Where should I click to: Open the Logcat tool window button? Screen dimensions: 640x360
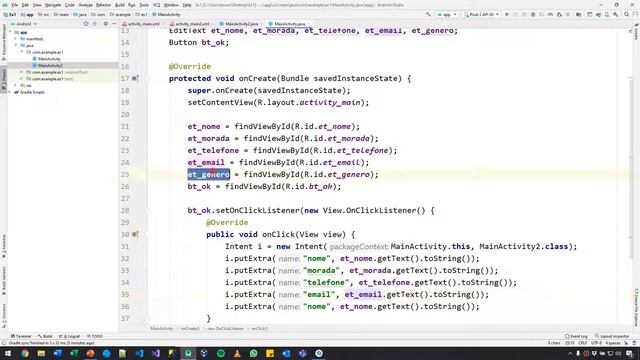(x=70, y=336)
